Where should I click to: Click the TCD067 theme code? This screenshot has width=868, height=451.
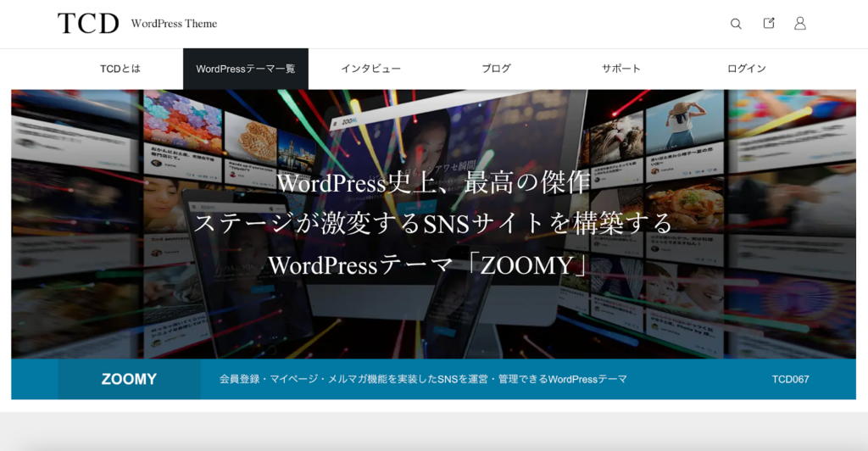click(790, 379)
